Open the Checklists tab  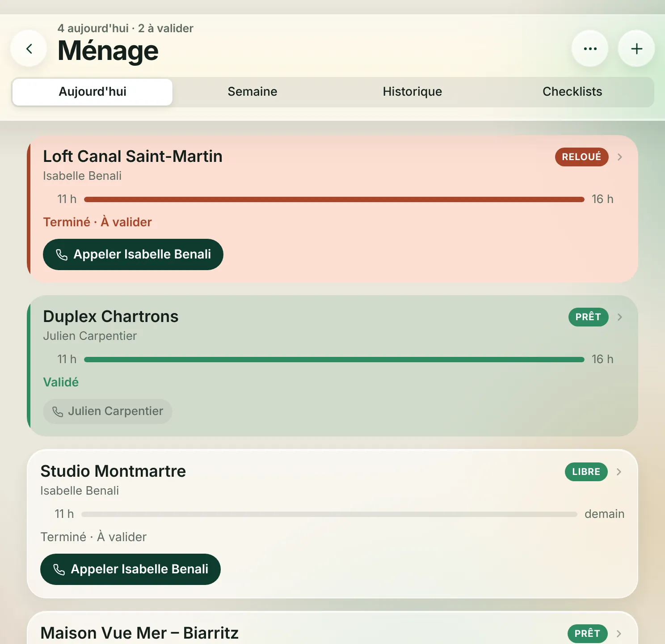tap(572, 92)
